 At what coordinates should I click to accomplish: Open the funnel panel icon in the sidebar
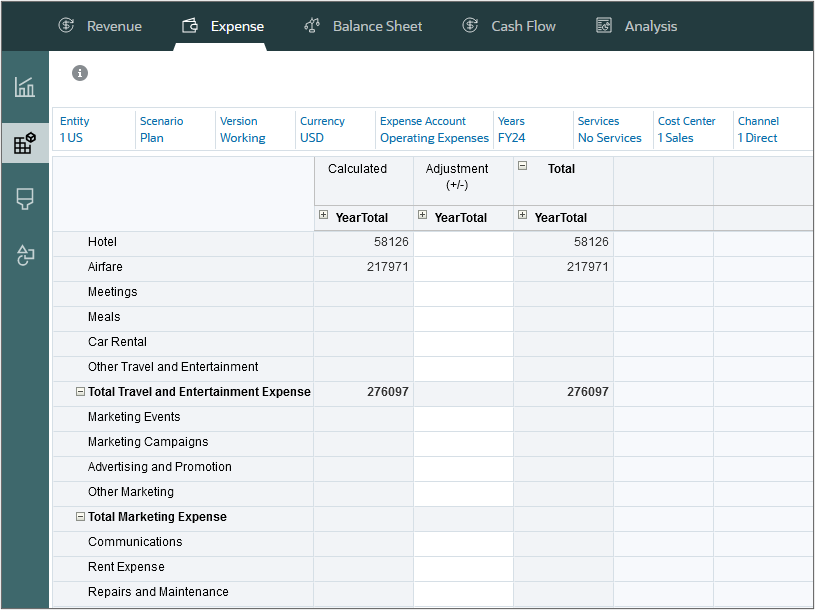tap(24, 199)
